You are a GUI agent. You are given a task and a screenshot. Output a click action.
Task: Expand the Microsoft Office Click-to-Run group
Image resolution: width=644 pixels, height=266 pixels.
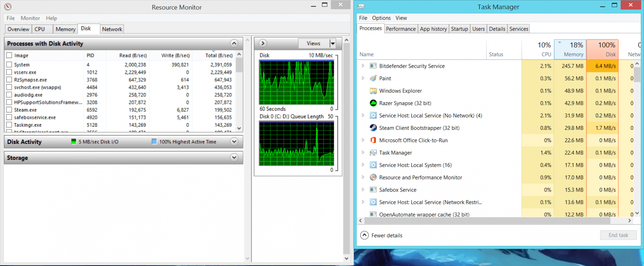click(x=363, y=140)
